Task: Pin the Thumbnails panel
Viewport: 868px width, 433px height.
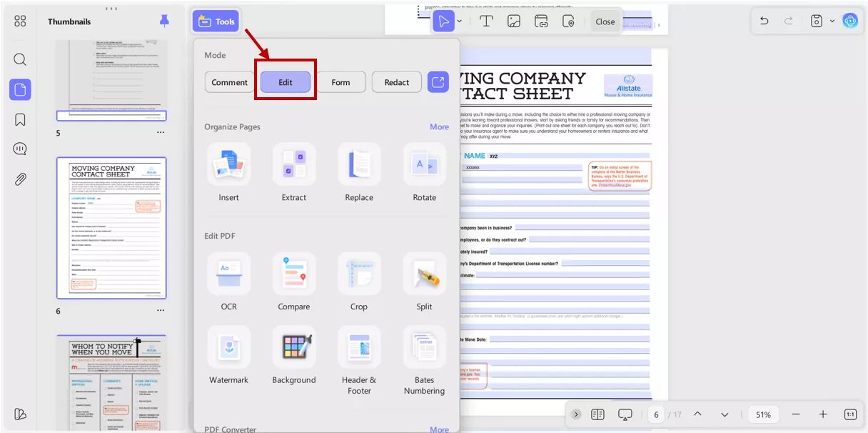Action: coord(164,21)
